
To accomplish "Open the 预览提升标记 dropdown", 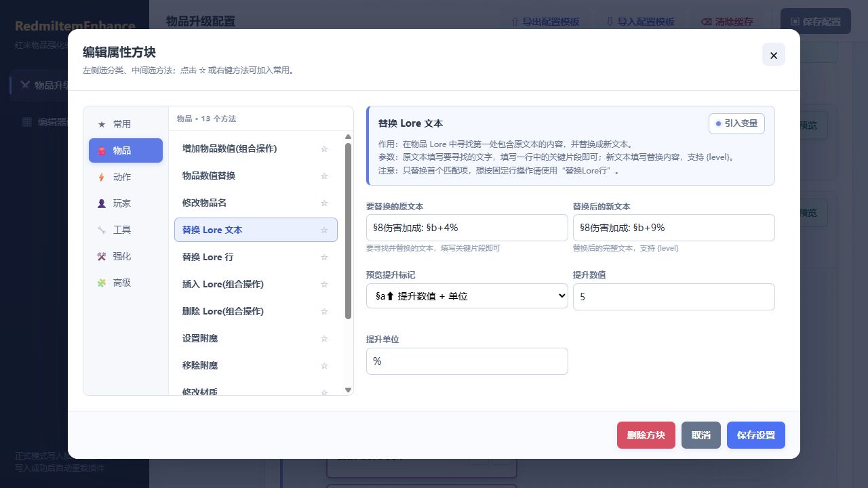I will pyautogui.click(x=467, y=296).
